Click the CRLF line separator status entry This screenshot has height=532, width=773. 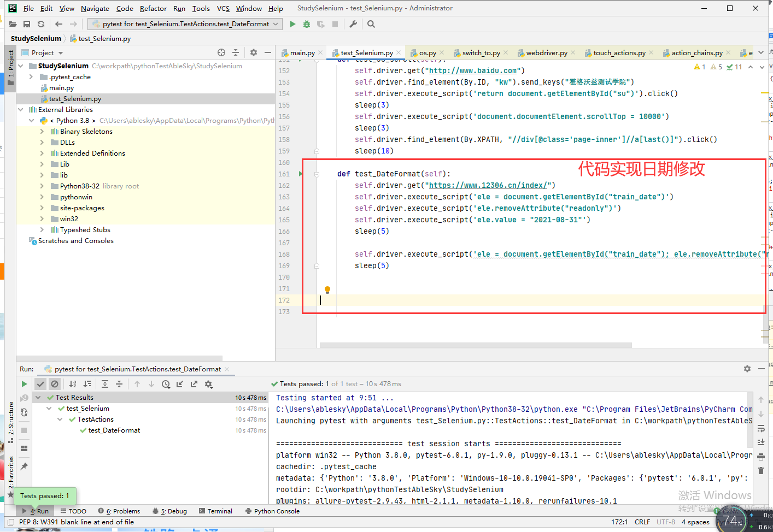[x=642, y=522]
